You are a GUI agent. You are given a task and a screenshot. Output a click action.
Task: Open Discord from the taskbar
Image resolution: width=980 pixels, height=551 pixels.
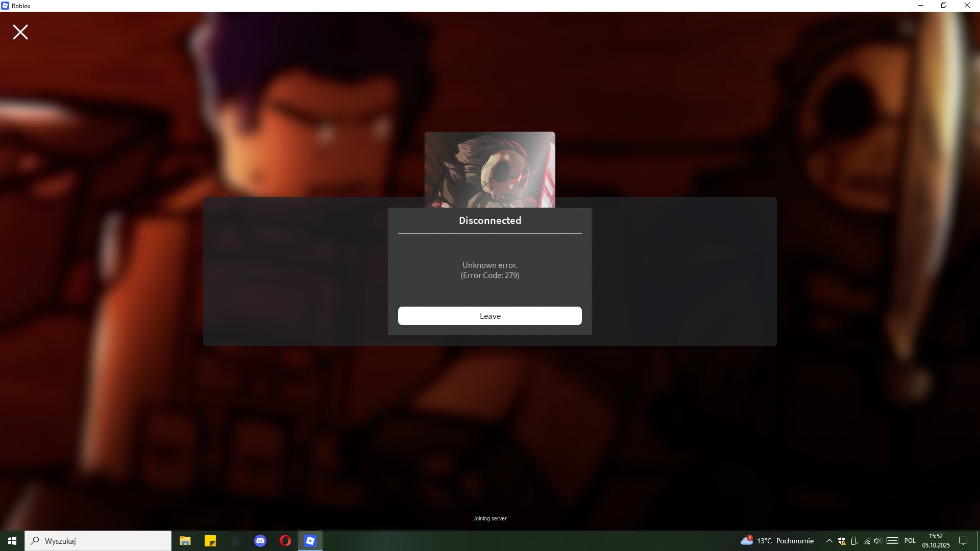pyautogui.click(x=260, y=541)
